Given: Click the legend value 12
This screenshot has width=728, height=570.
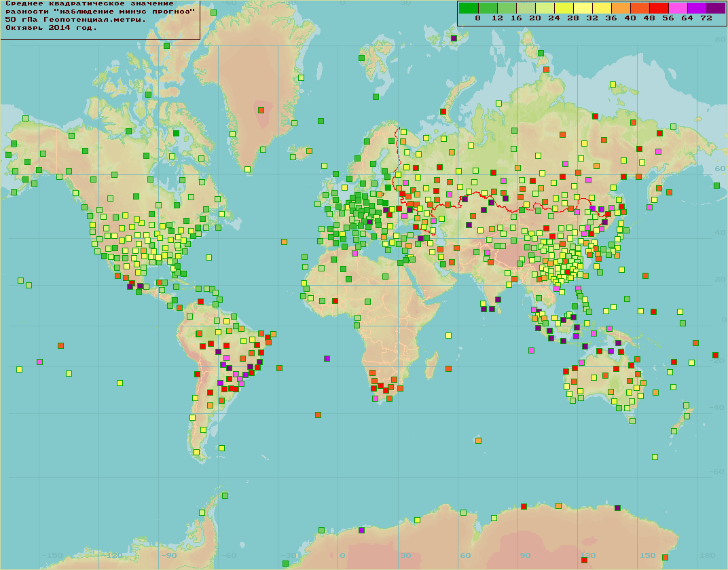Looking at the screenshot, I should click(x=497, y=18).
